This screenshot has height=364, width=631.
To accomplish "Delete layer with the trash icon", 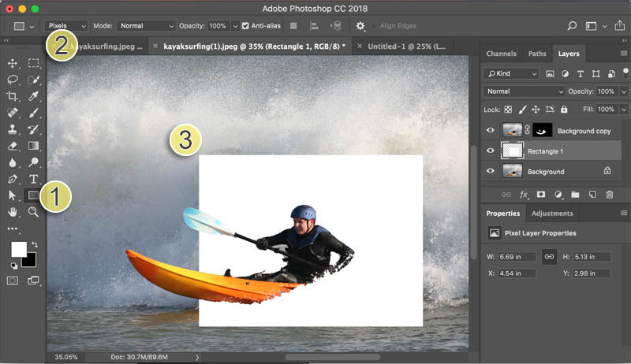I will pos(610,195).
